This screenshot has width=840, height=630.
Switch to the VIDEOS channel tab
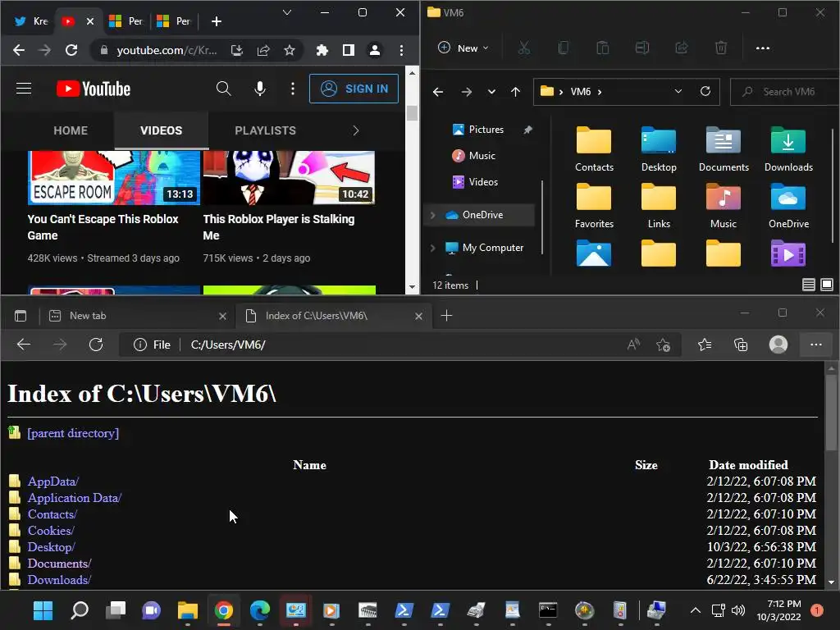(x=162, y=130)
